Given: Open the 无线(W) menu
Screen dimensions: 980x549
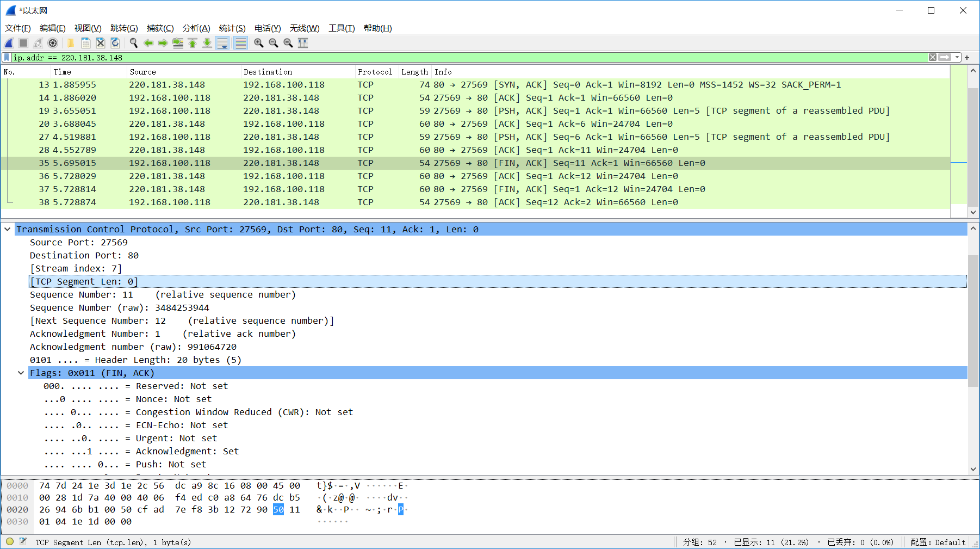Looking at the screenshot, I should coord(305,28).
